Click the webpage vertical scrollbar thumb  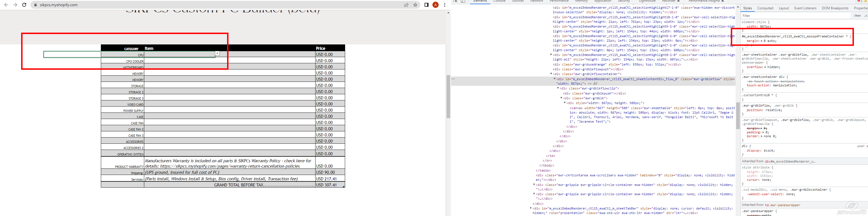448,96
